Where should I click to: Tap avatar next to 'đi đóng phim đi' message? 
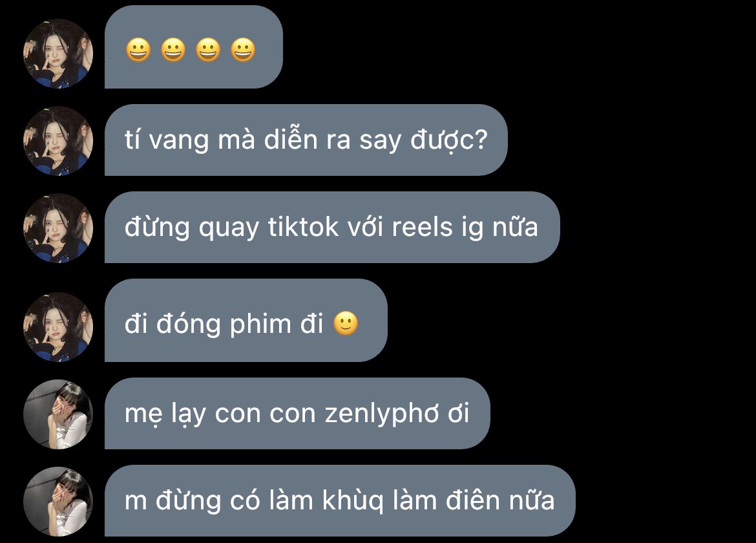point(58,327)
